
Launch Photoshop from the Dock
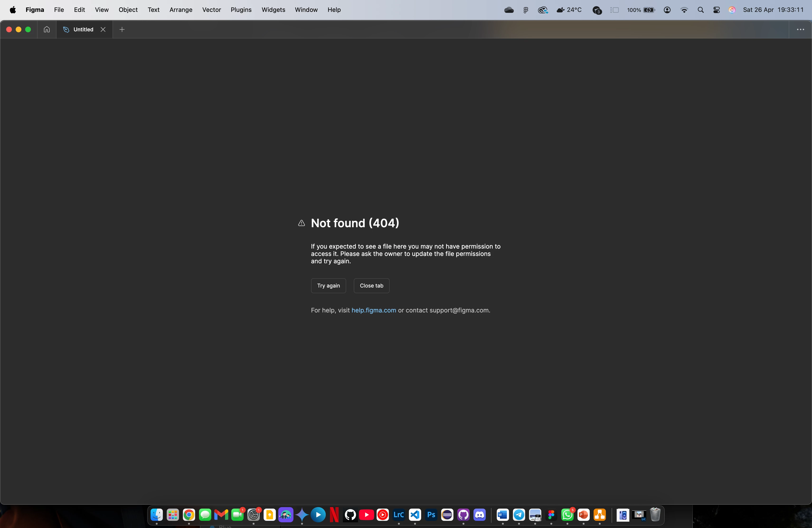pyautogui.click(x=431, y=515)
